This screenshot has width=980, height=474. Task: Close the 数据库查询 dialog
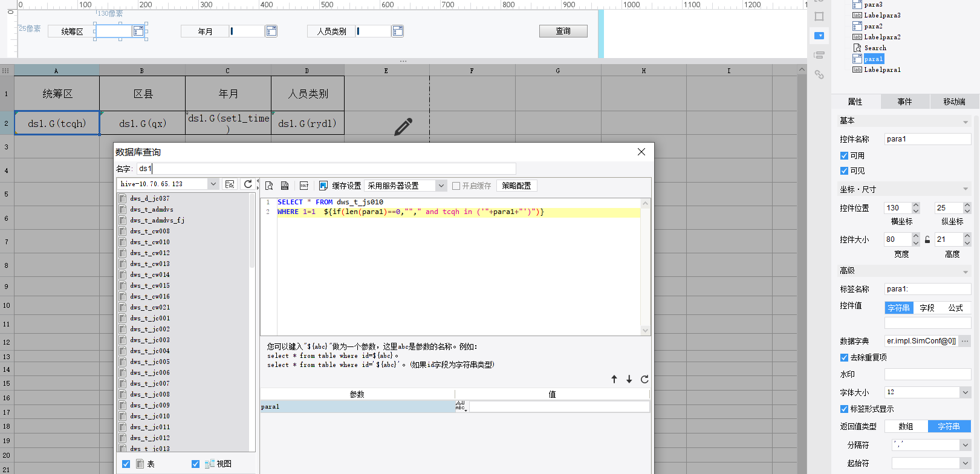pyautogui.click(x=641, y=152)
